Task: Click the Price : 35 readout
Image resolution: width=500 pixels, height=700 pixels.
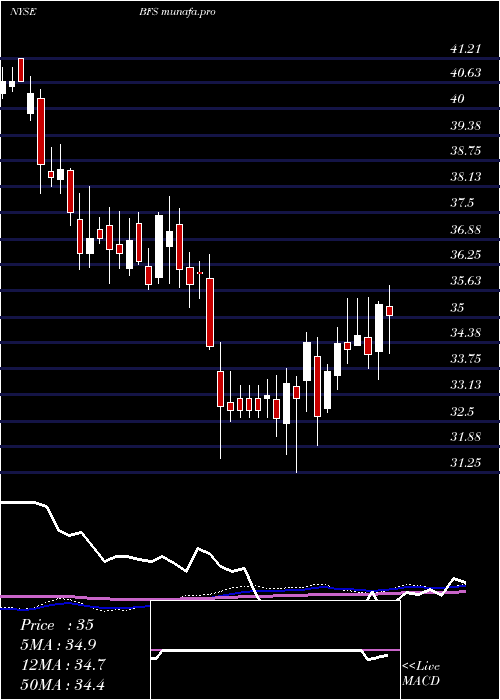Action: [57, 625]
